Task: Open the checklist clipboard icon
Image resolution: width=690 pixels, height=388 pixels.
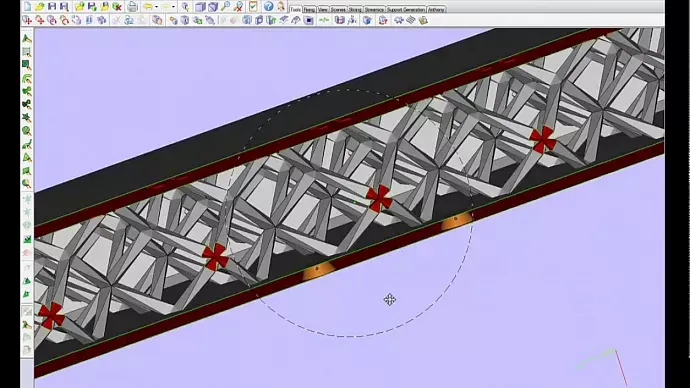Action: pos(253,6)
